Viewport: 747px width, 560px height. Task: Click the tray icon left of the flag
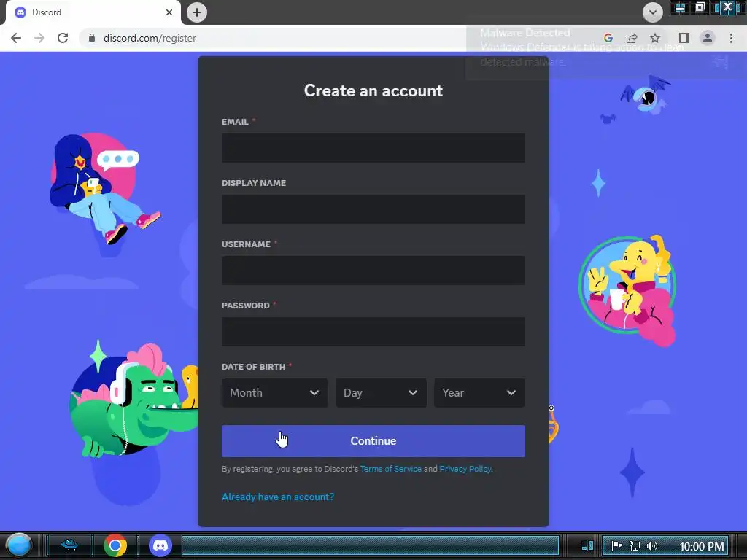tap(587, 545)
